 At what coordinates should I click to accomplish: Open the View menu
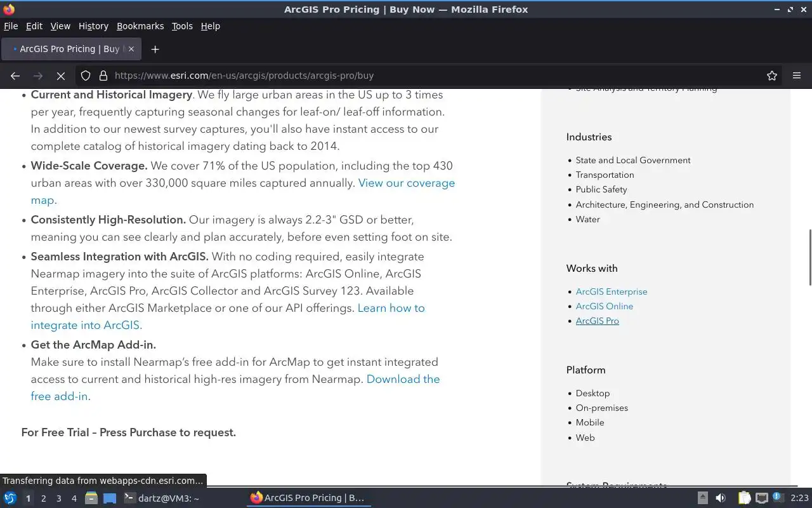pos(60,26)
